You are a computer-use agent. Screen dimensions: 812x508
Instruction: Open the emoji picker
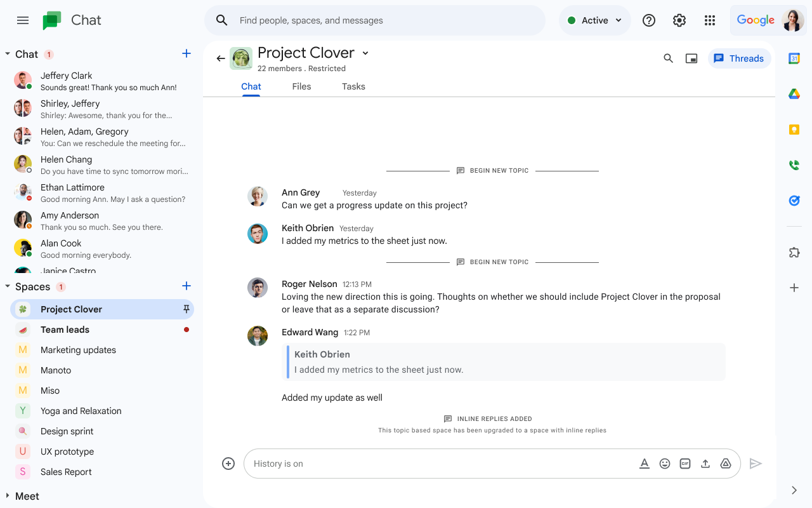pyautogui.click(x=664, y=464)
